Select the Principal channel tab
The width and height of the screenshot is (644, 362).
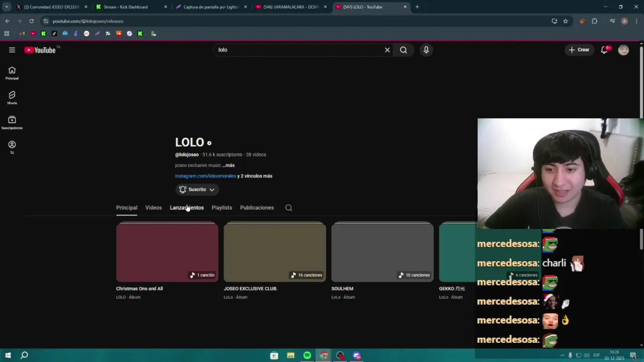[127, 208]
